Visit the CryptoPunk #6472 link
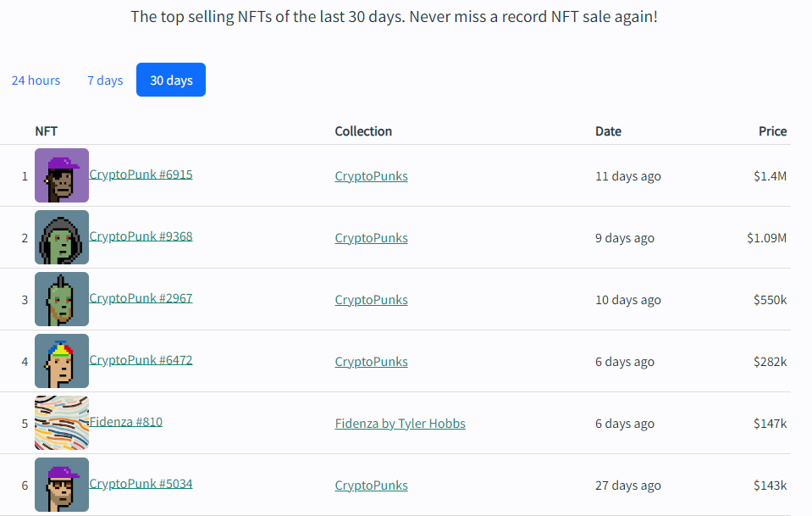 (141, 360)
